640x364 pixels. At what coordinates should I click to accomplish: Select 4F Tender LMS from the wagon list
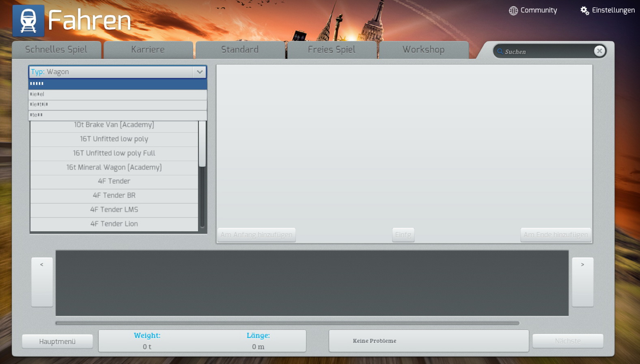coord(114,210)
